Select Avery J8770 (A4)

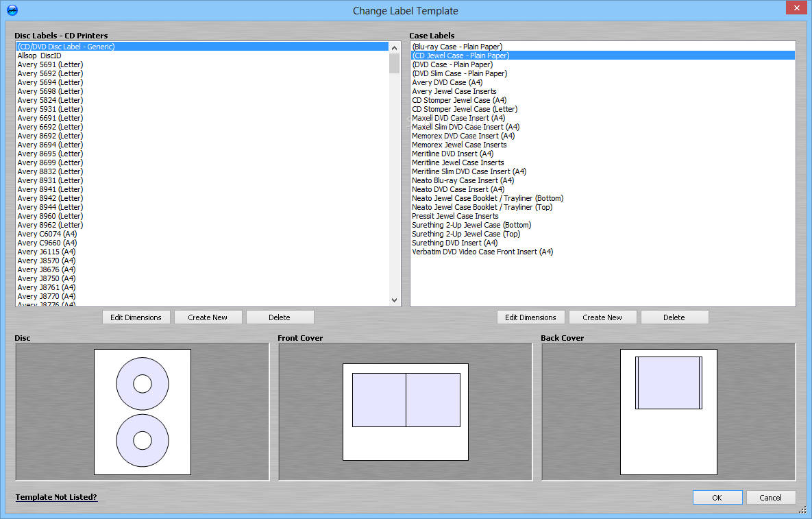click(202, 296)
